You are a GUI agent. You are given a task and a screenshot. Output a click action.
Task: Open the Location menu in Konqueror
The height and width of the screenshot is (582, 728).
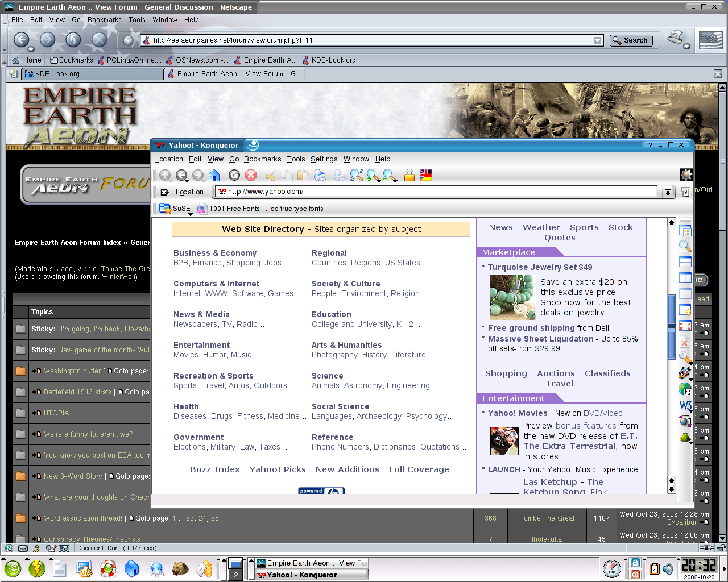click(169, 159)
